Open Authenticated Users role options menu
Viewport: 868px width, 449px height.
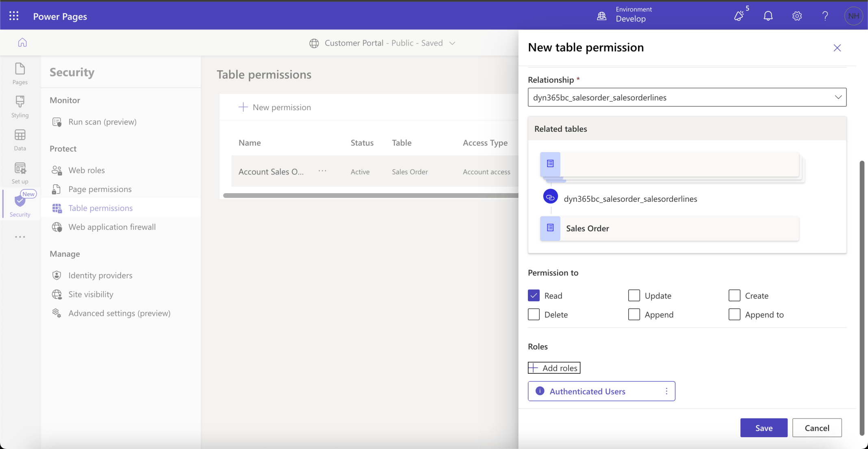pyautogui.click(x=666, y=391)
